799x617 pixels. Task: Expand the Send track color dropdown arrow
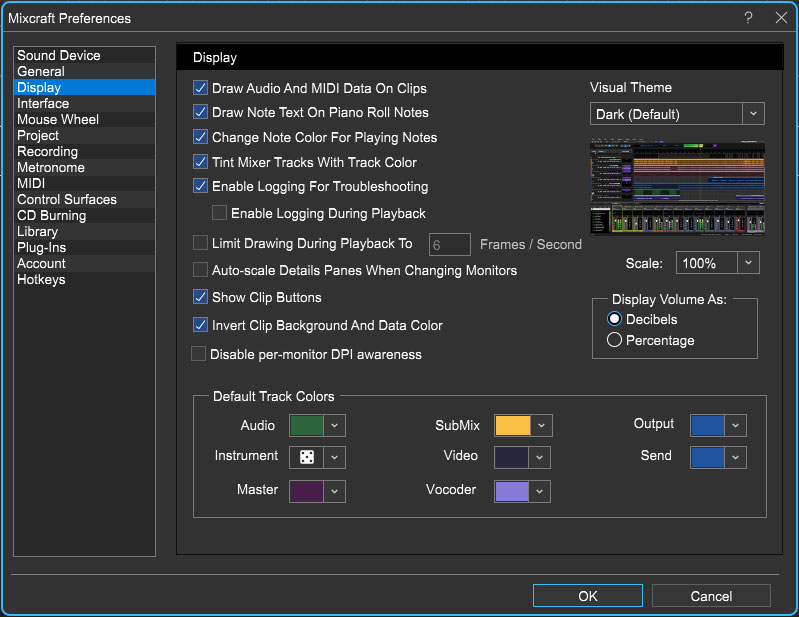pyautogui.click(x=735, y=457)
